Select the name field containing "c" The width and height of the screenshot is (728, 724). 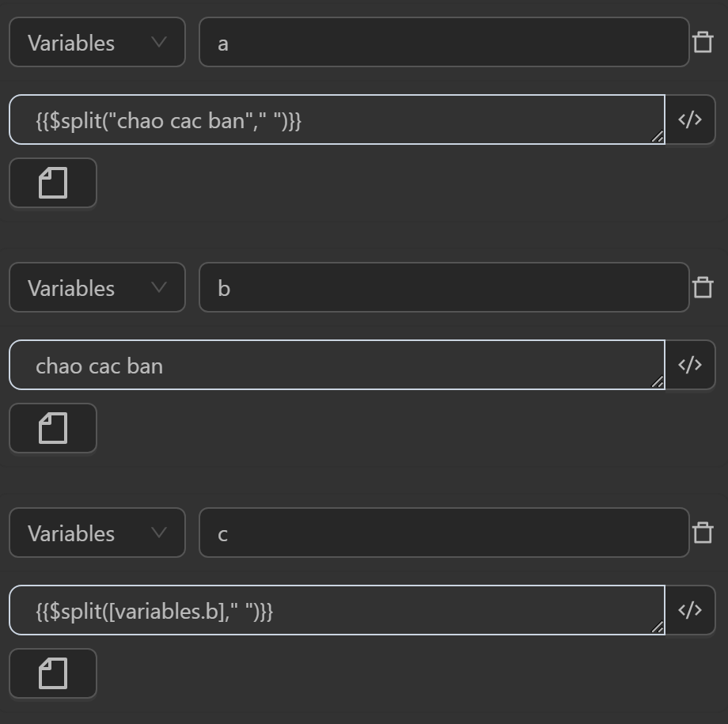443,533
